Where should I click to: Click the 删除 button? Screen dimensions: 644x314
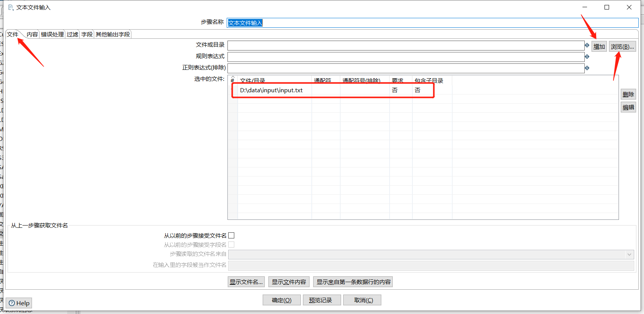pos(628,94)
